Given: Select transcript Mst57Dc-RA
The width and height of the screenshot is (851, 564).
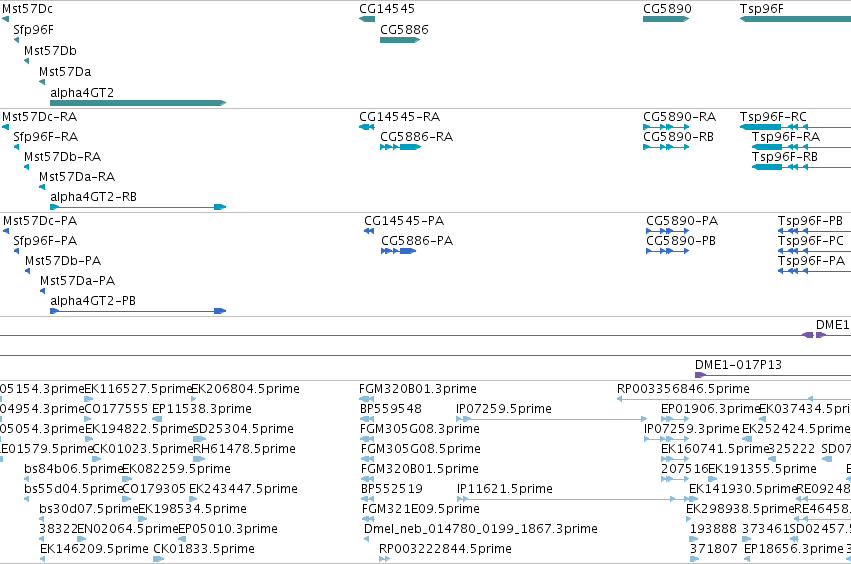Looking at the screenshot, I should click(40, 117).
